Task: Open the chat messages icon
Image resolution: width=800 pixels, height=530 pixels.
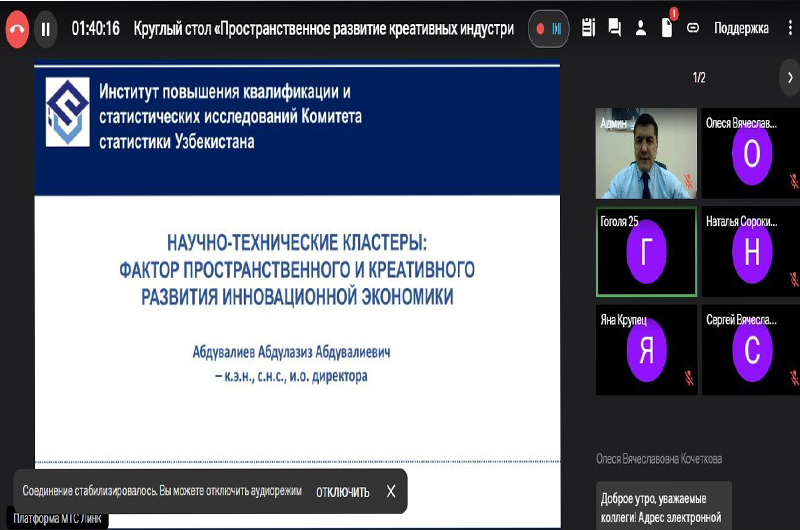Action: point(615,29)
